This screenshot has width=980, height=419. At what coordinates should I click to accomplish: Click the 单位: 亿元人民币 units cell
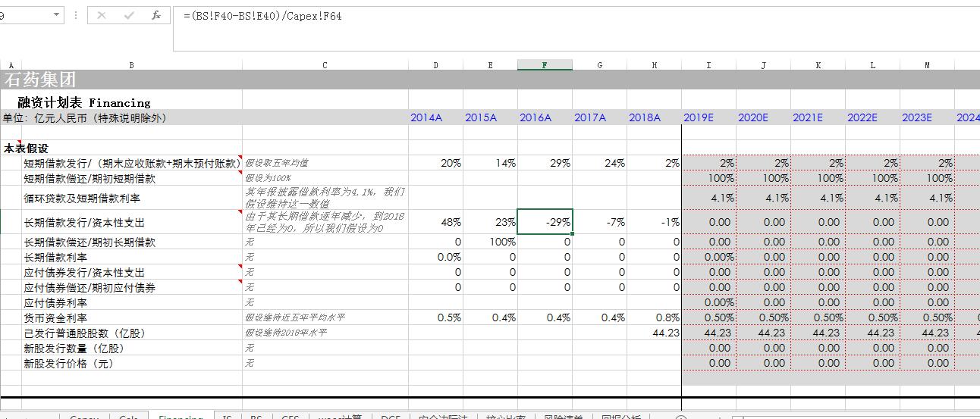pos(84,117)
